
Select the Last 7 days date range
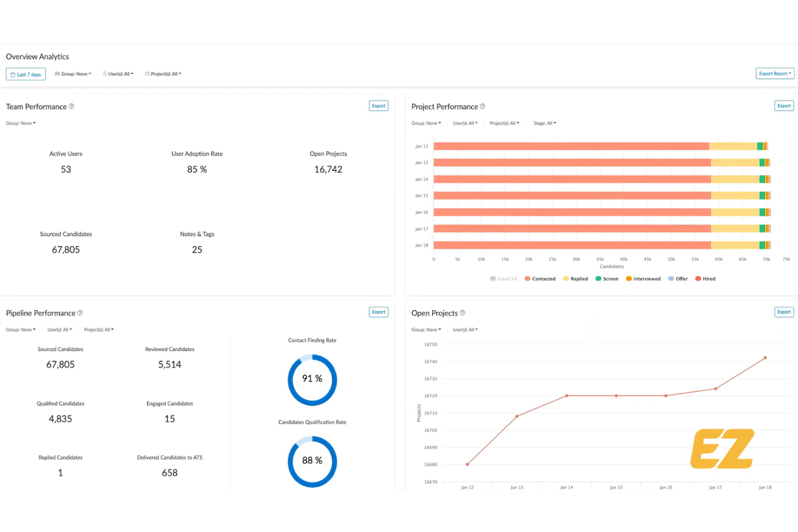pyautogui.click(x=26, y=74)
